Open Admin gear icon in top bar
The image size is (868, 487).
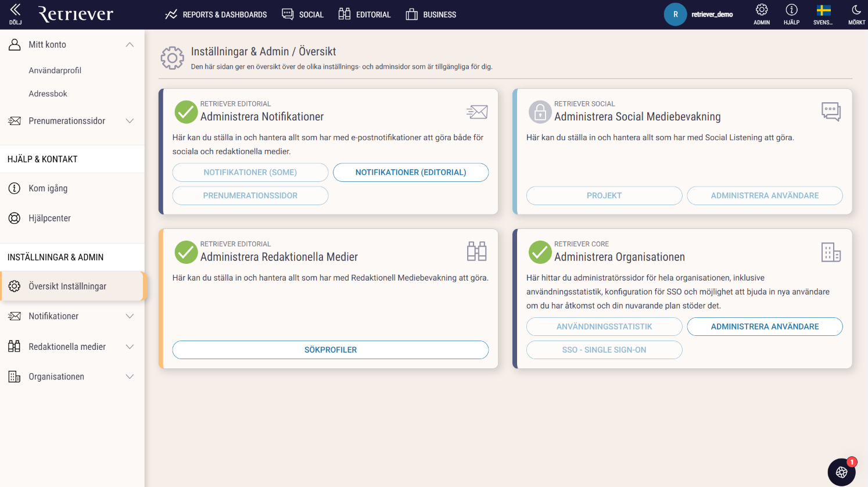(x=762, y=15)
